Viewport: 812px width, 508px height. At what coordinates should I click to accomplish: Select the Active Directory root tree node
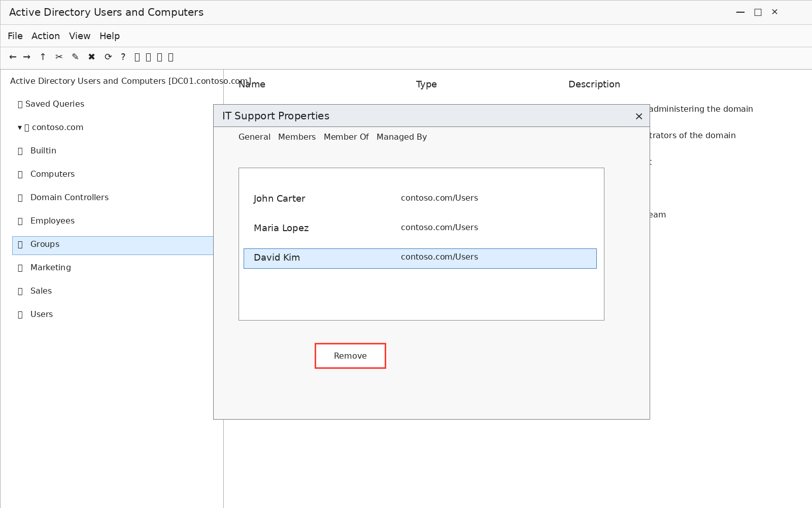pyautogui.click(x=130, y=81)
